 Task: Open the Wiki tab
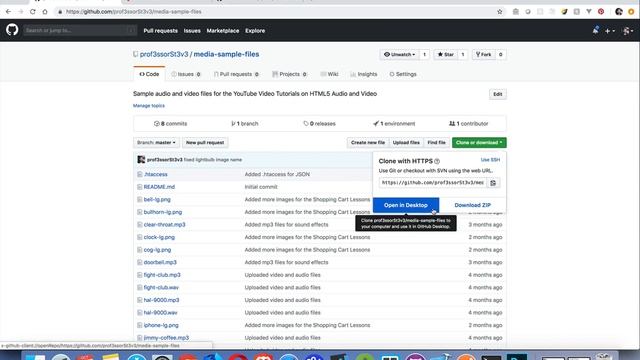coord(329,74)
